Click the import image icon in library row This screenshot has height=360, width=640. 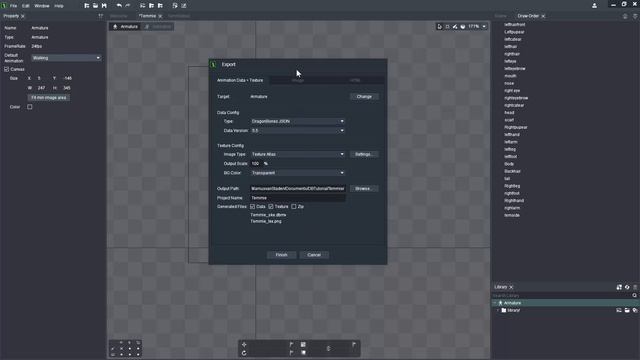pos(619,310)
